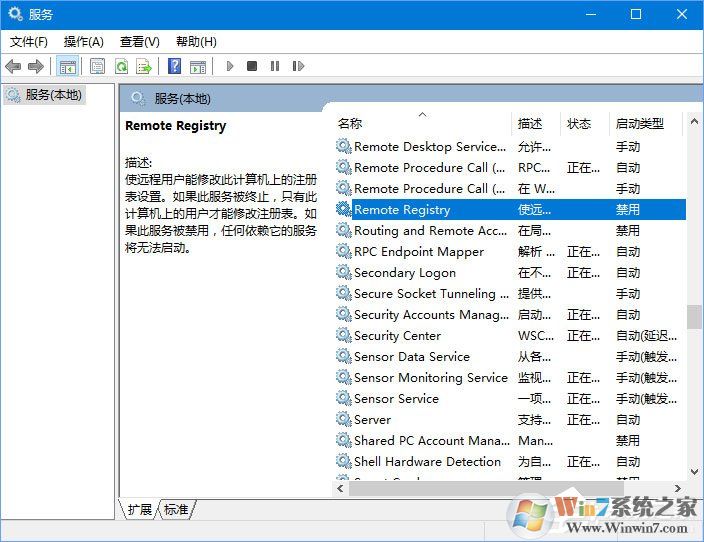Screen dimensions: 704x542
Task: Click the Services window title bar icon
Action: [x=15, y=14]
